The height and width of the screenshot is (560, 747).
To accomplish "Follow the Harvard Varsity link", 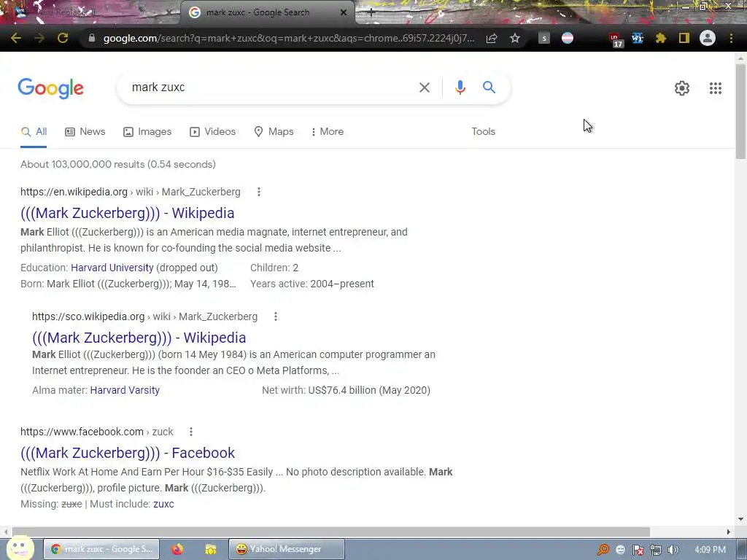I will coord(125,391).
